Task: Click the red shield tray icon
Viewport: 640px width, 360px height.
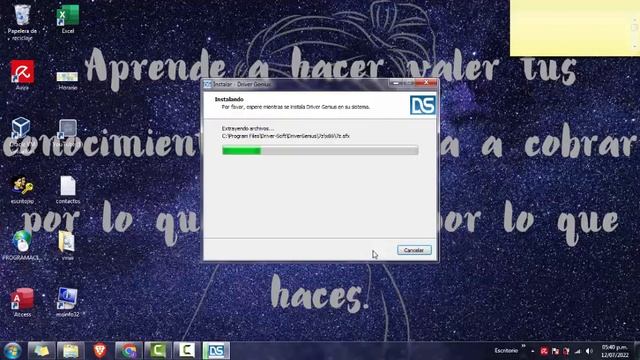Action: pyautogui.click(x=566, y=351)
